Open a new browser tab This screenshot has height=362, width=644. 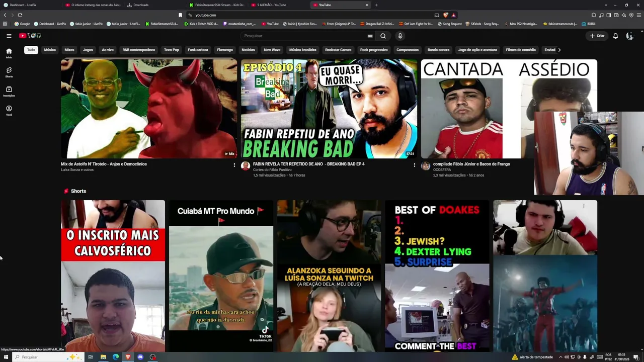coord(376,5)
